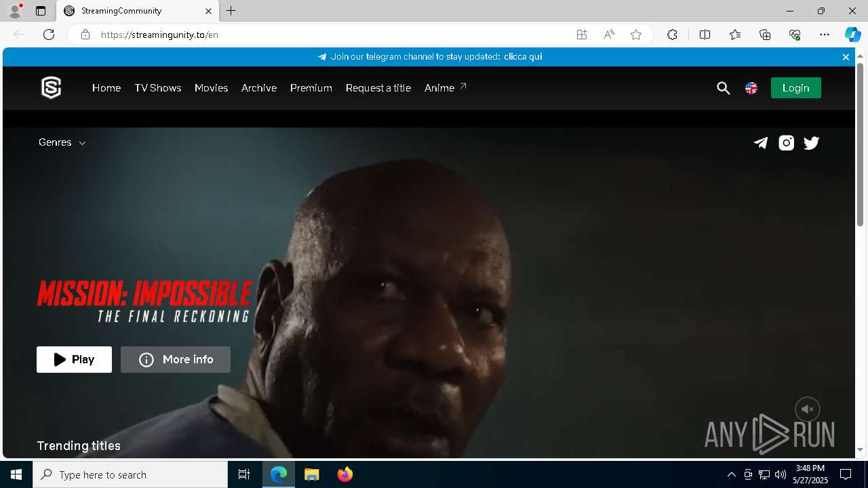This screenshot has height=488, width=868.
Task: Open Edge Extensions menu
Action: tap(672, 35)
